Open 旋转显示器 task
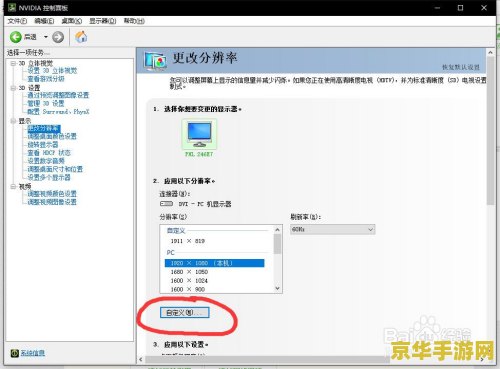 [x=43, y=145]
